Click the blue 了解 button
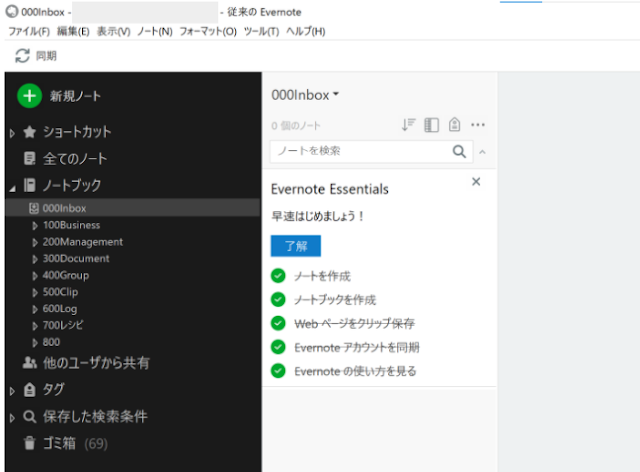Screen dimensions: 640x472 (296, 246)
